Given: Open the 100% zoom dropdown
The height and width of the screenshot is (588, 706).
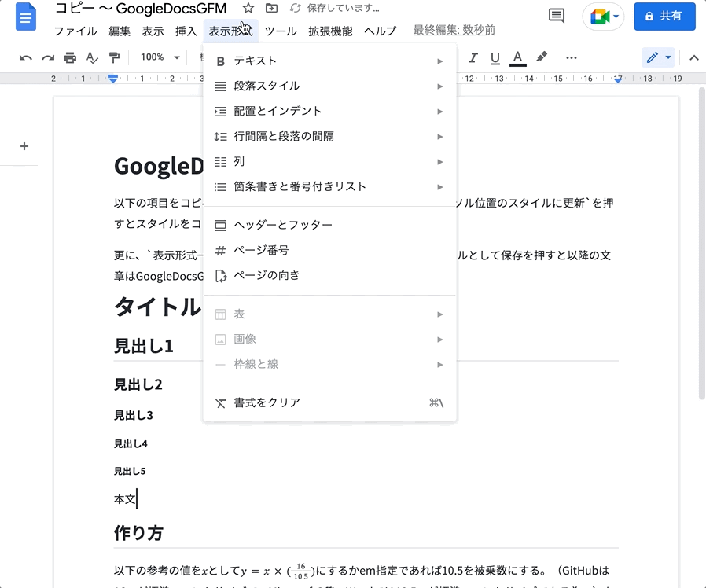Looking at the screenshot, I should 160,57.
